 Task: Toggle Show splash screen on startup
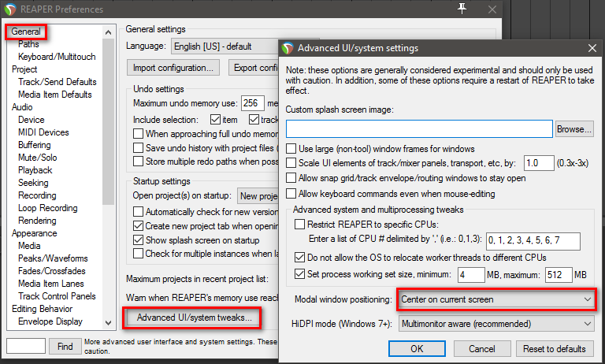[138, 240]
